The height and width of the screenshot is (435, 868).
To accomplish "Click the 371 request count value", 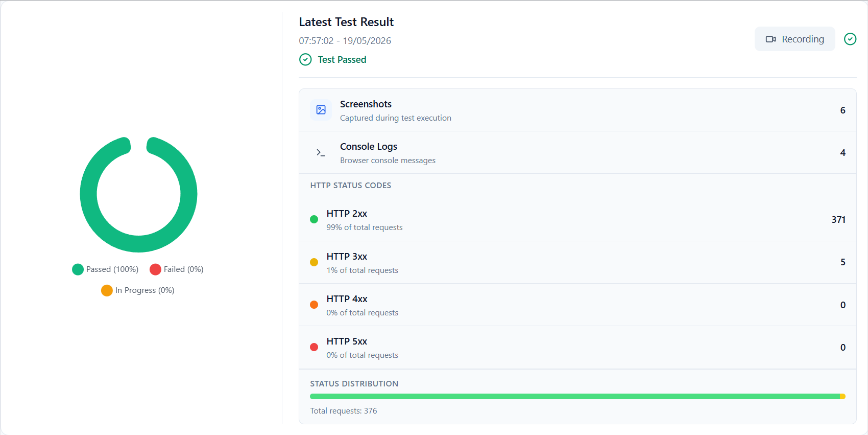I will 838,220.
